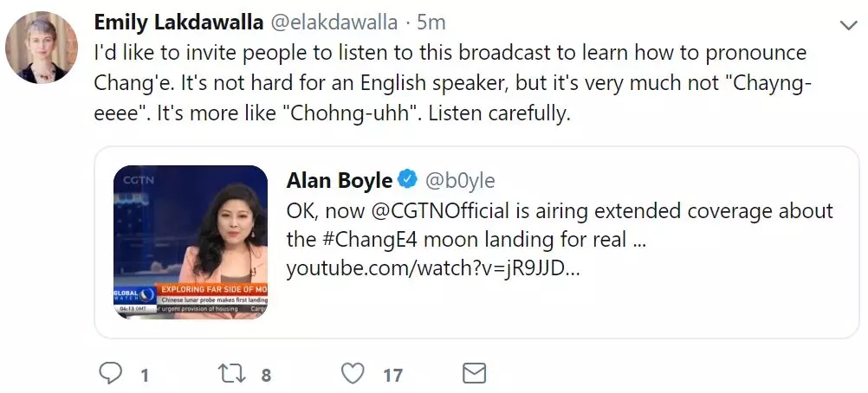Open the tweet options chevron menu
The width and height of the screenshot is (868, 393).
coord(848,23)
